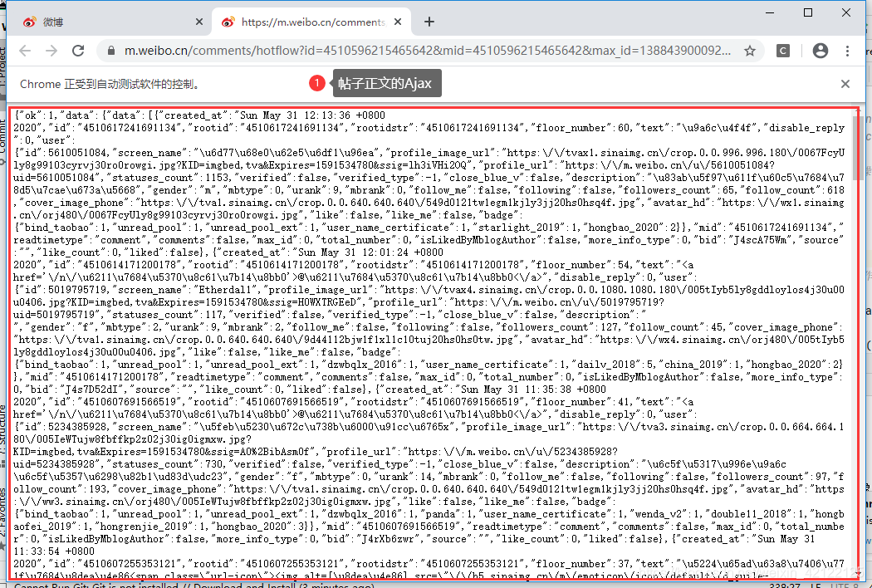Select the m.weibo.cn/comments tab
The image size is (872, 588).
click(x=311, y=22)
